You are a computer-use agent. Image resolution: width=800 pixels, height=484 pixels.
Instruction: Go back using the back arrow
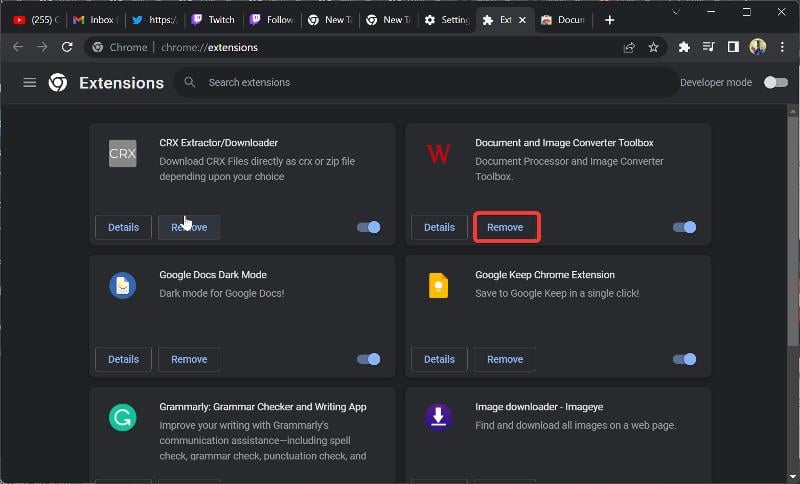(x=18, y=47)
